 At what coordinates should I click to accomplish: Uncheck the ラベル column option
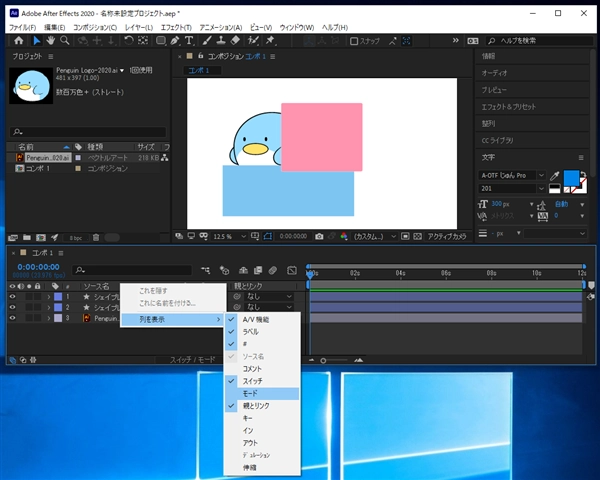pos(262,332)
